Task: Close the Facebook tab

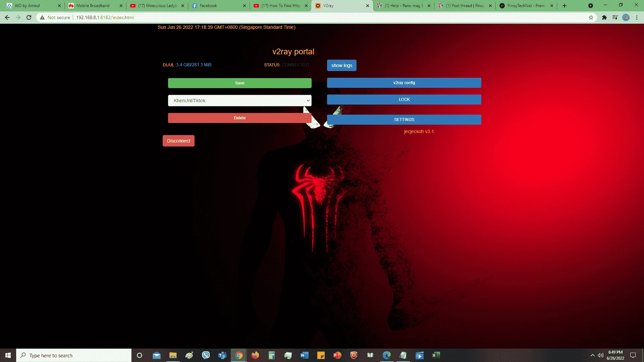Action: tap(245, 6)
